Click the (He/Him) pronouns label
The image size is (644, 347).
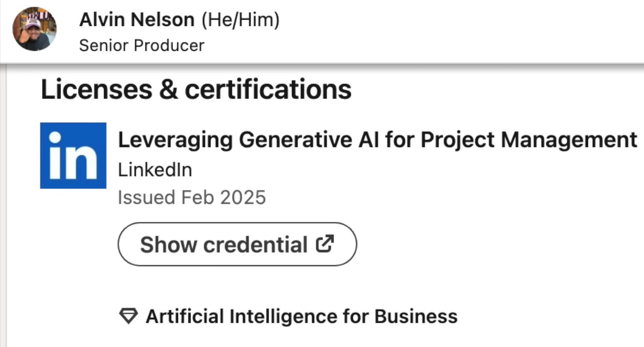coord(240,20)
